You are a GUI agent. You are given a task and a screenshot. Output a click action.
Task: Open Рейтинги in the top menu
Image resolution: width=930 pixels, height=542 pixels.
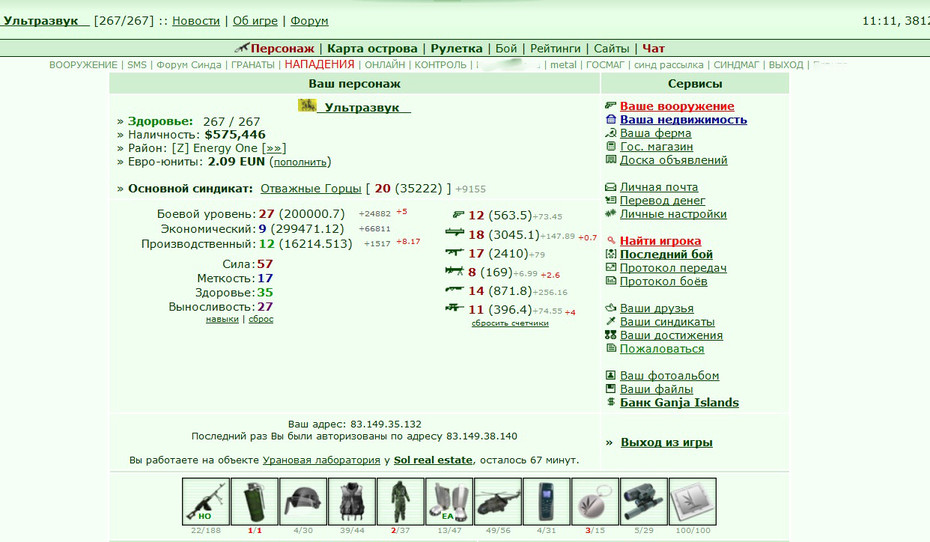tap(555, 49)
